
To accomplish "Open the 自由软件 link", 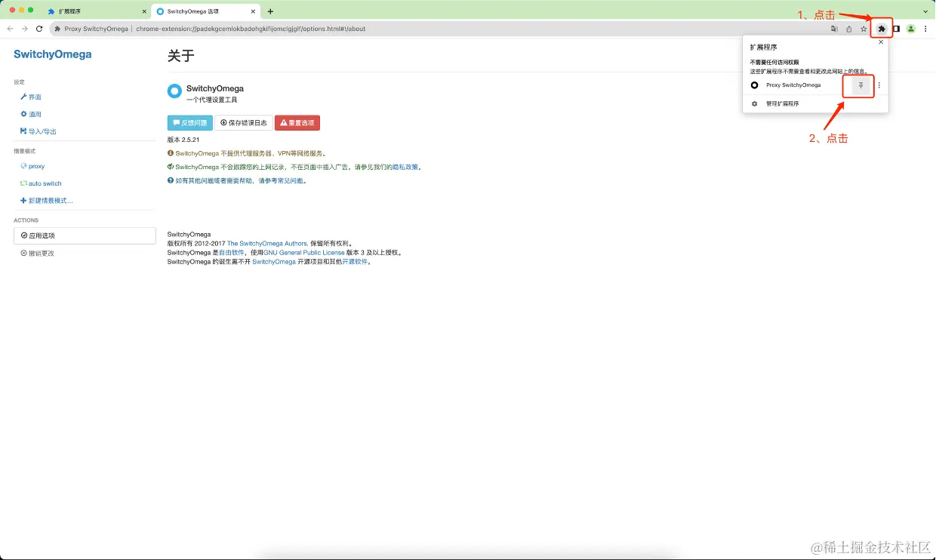I will [232, 253].
